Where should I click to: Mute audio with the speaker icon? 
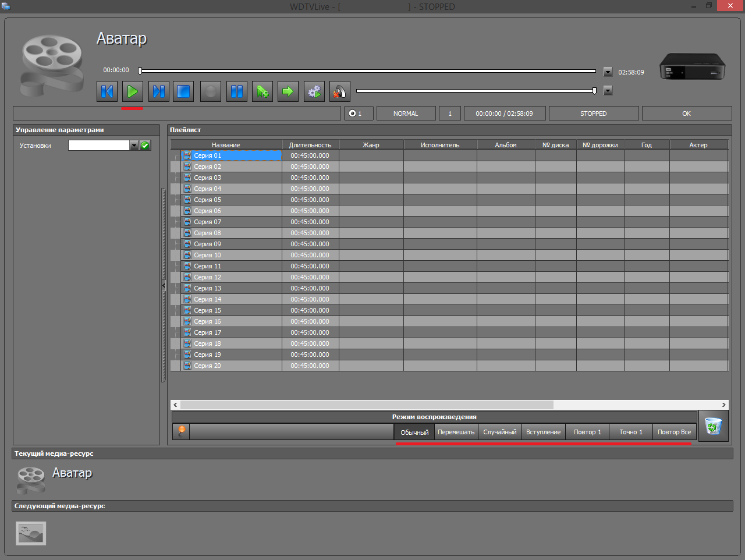click(x=340, y=91)
